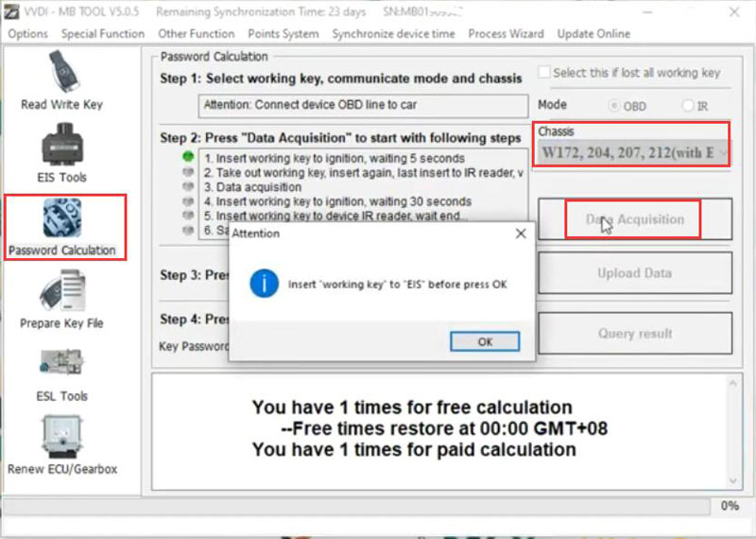Open the Process Wizard menu
756x539 pixels.
point(506,34)
